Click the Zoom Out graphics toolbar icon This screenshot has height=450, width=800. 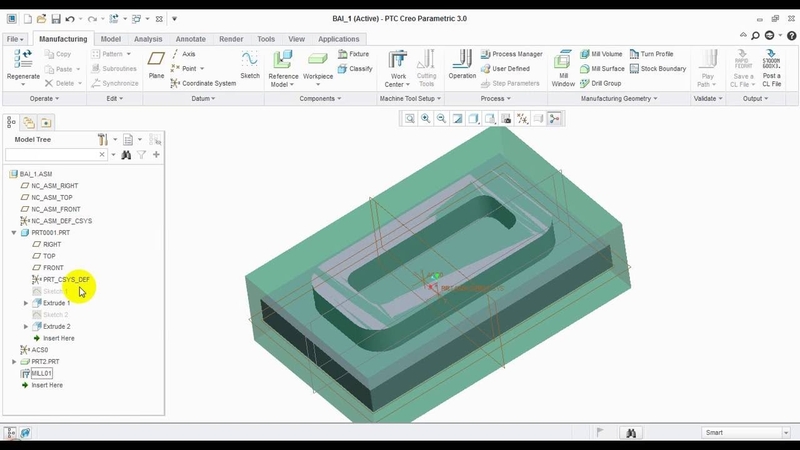[x=441, y=119]
